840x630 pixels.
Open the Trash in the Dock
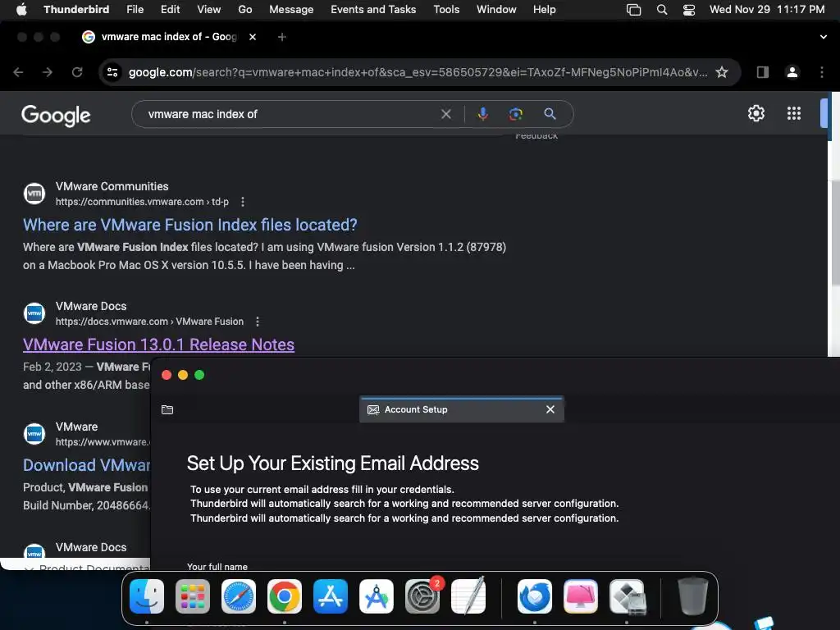click(692, 596)
